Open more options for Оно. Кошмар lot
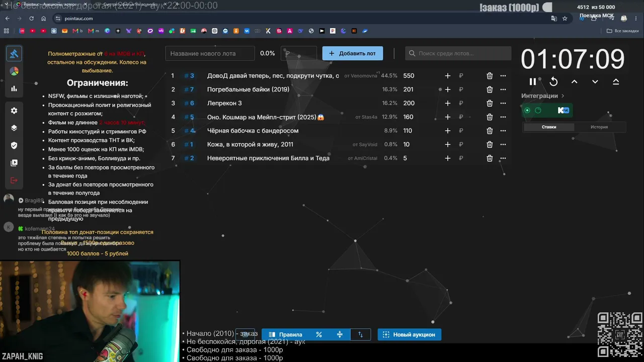Image resolution: width=644 pixels, height=362 pixels. point(503,117)
